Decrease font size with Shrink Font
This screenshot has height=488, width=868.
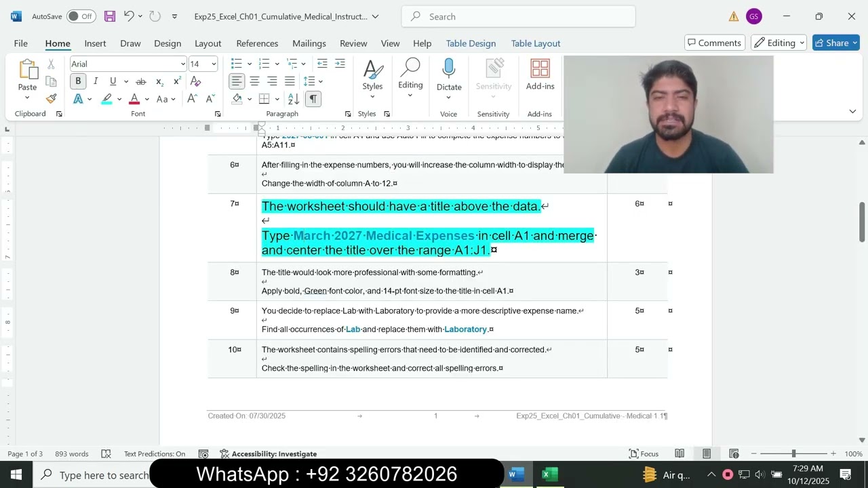click(210, 99)
